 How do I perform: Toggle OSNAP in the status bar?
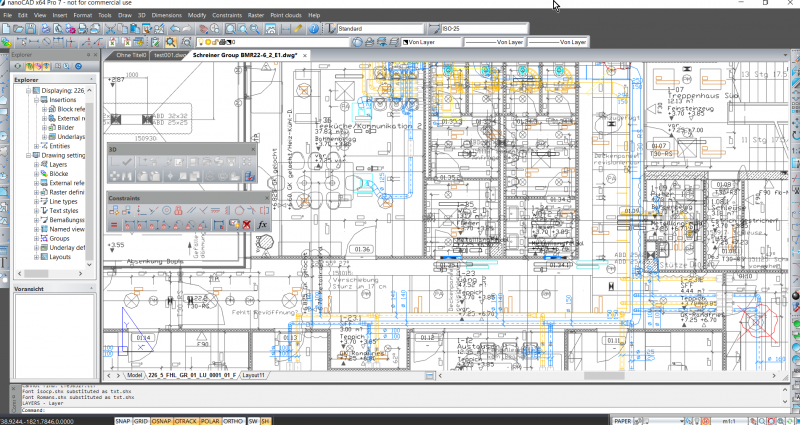161,421
